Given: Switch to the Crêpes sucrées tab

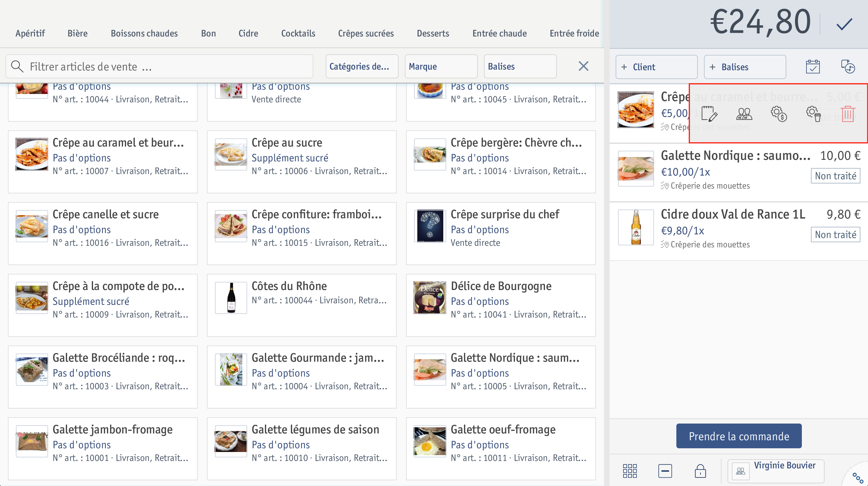Looking at the screenshot, I should [366, 33].
